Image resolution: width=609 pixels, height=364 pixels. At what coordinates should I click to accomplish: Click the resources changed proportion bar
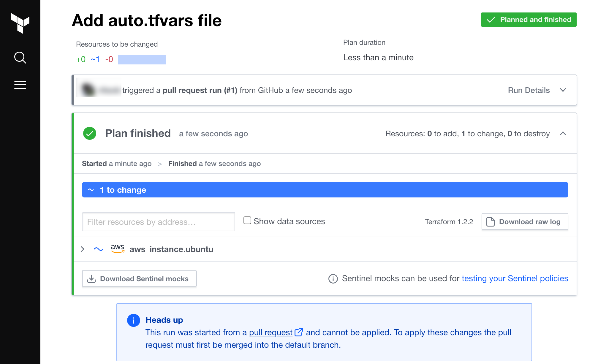142,59
